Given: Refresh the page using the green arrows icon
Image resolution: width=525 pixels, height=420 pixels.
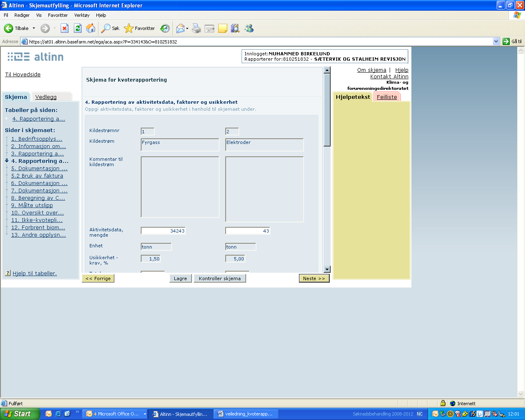Looking at the screenshot, I should tap(78, 28).
